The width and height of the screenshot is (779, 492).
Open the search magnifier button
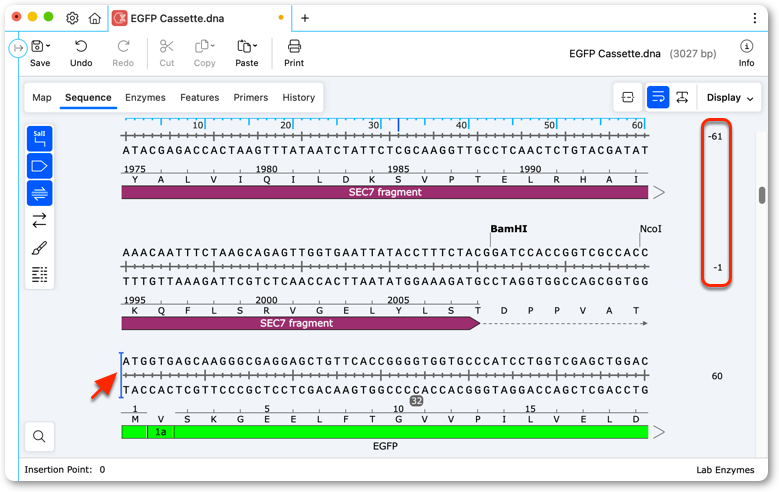pos(39,436)
